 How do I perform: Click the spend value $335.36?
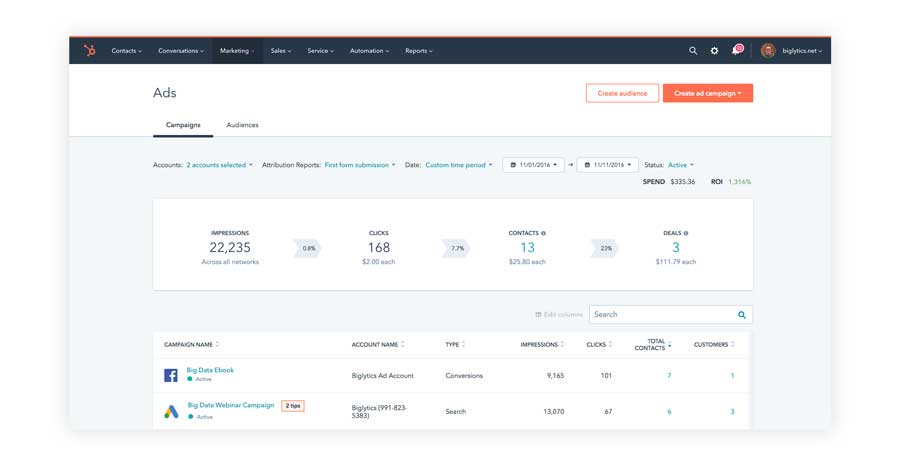(x=682, y=182)
